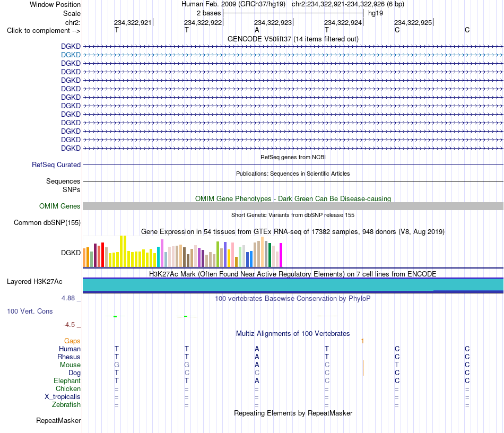The image size is (504, 433).
Task: Click the black DGKD label beside the GTEx bar chart
Action: click(71, 253)
